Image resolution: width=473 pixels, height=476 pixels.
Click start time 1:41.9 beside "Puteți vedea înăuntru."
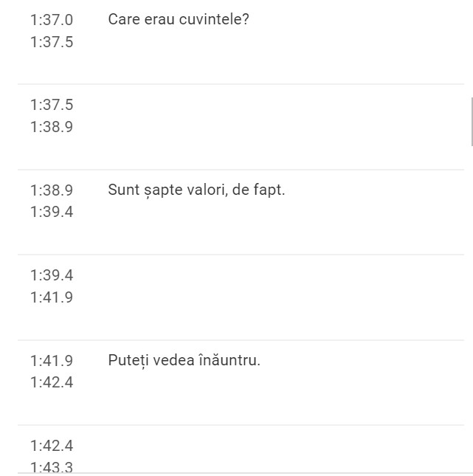(x=52, y=361)
